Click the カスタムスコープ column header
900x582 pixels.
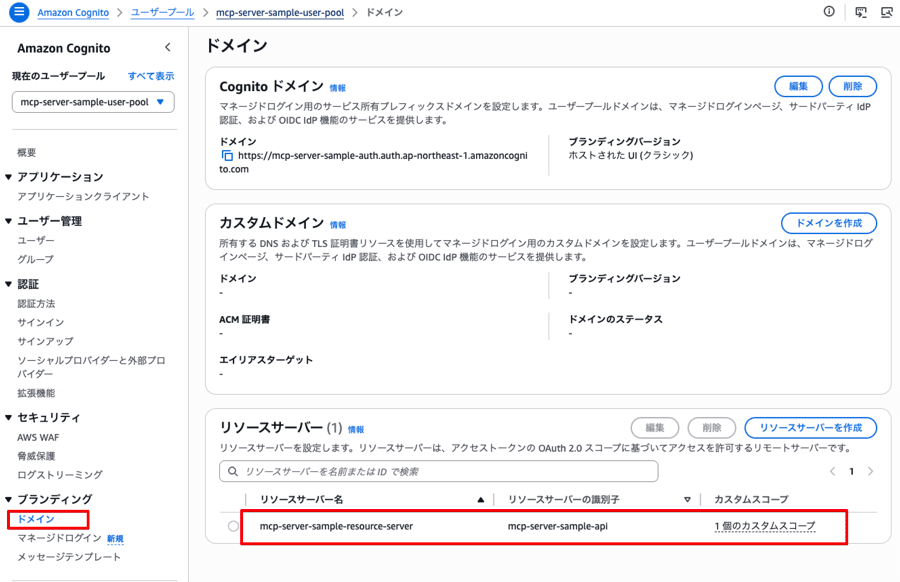coord(751,499)
